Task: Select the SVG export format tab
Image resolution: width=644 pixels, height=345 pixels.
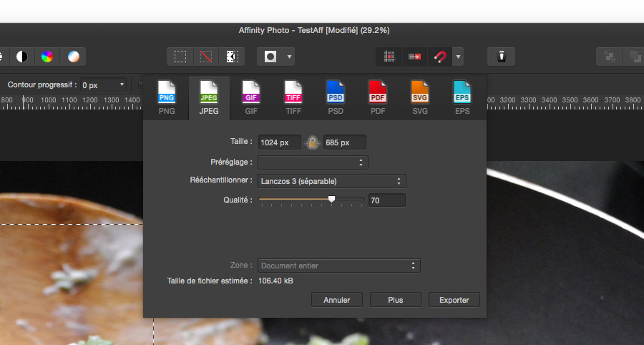Action: [x=420, y=98]
